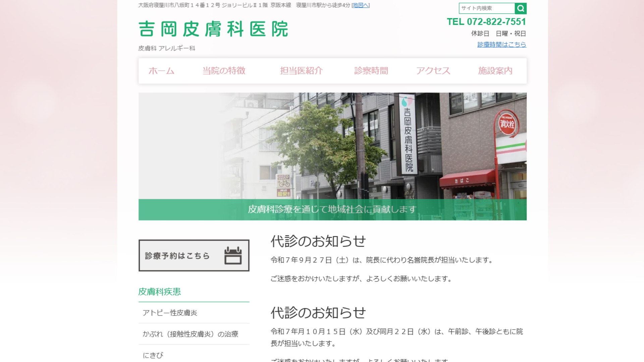Open the アクセス navigation item

pos(433,71)
